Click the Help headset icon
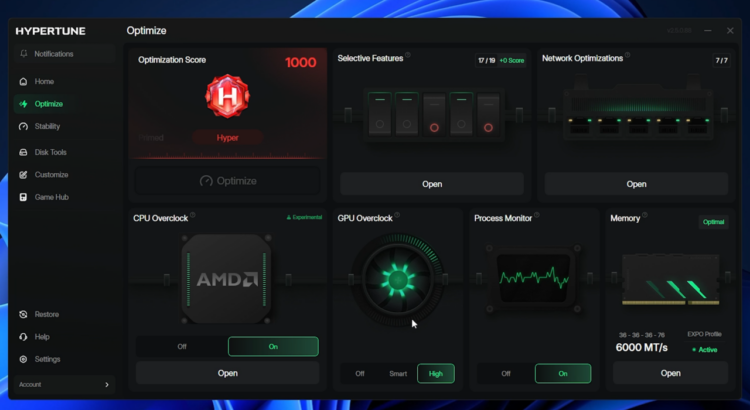 pyautogui.click(x=23, y=337)
